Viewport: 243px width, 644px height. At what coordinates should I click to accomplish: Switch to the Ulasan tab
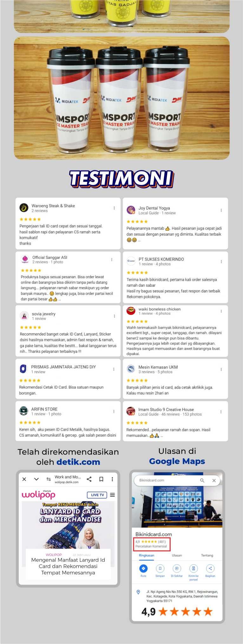(177, 555)
